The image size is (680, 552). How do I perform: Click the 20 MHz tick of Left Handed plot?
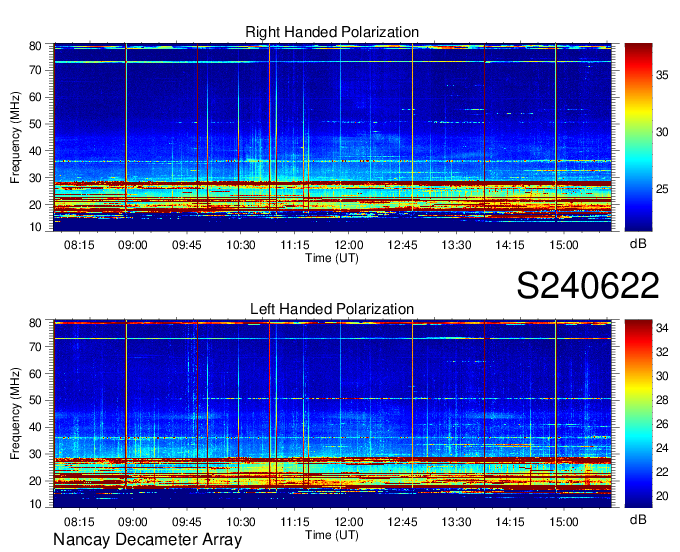(x=35, y=481)
